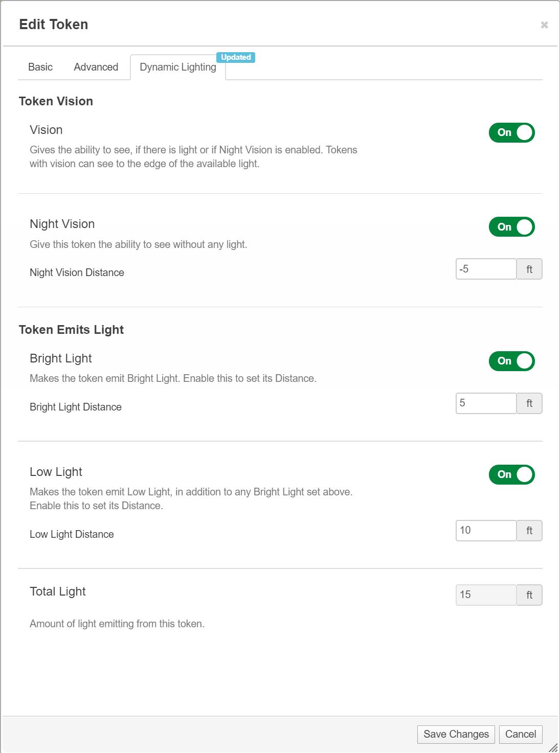Image resolution: width=560 pixels, height=753 pixels.
Task: Open the Advanced tab
Action: pos(96,67)
